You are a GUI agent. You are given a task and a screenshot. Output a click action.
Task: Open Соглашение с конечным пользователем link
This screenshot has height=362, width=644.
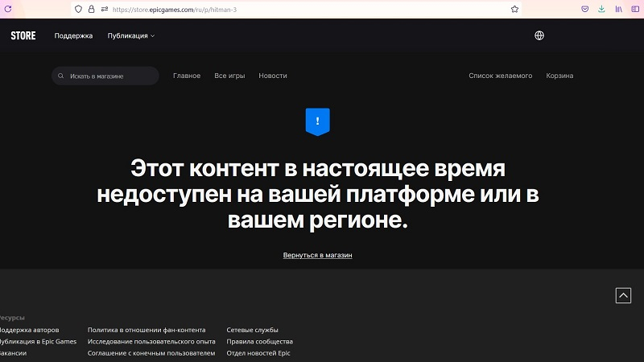click(151, 353)
